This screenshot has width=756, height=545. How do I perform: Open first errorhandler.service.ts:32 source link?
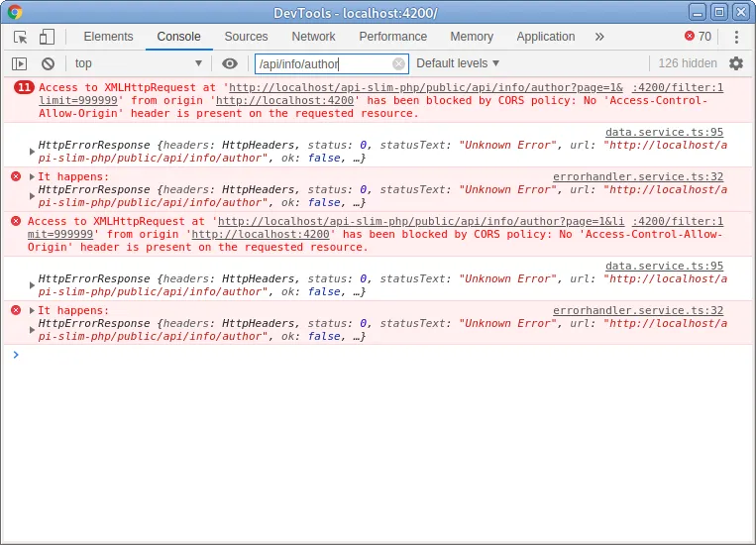point(638,176)
